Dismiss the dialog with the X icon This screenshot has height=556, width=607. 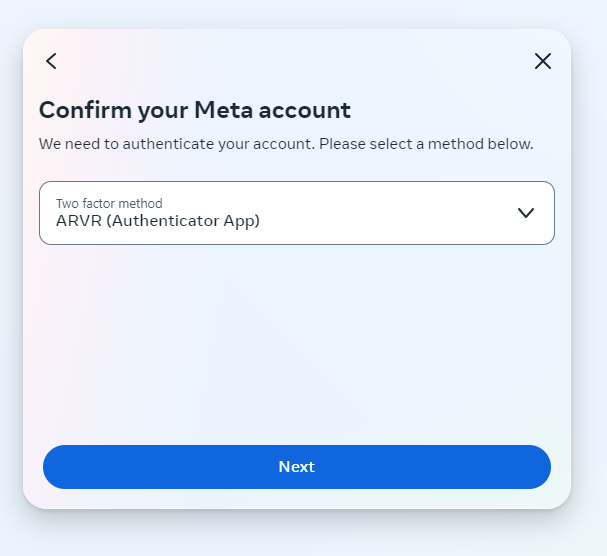pyautogui.click(x=543, y=61)
